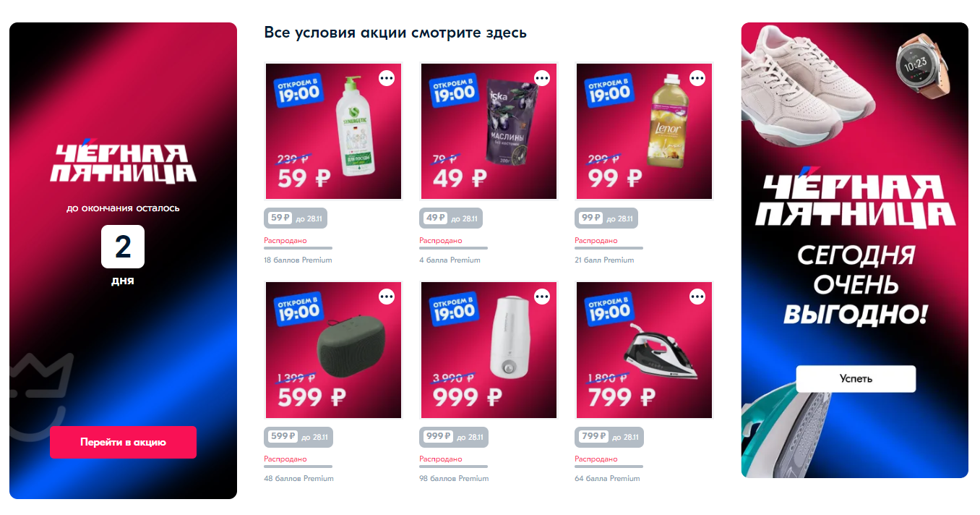
Task: Click the 'Перейти в акцию' button
Action: click(123, 442)
